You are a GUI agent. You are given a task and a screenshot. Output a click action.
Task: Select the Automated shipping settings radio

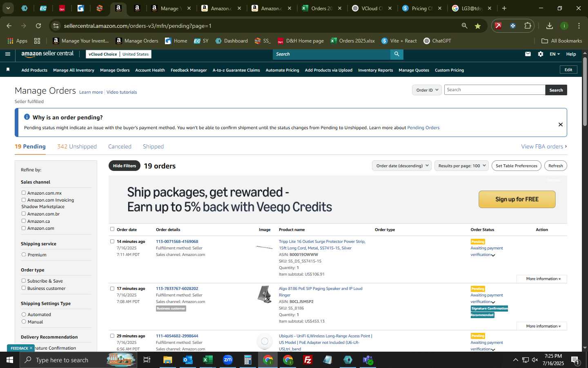tap(24, 314)
